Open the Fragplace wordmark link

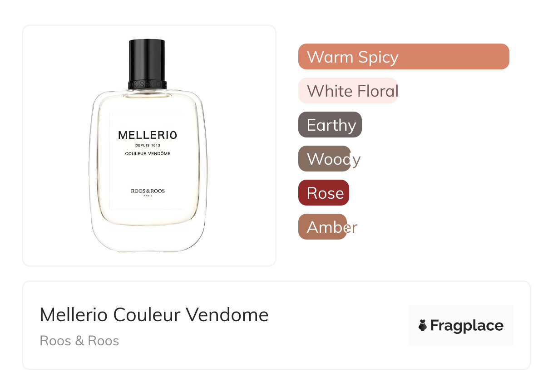(466, 325)
